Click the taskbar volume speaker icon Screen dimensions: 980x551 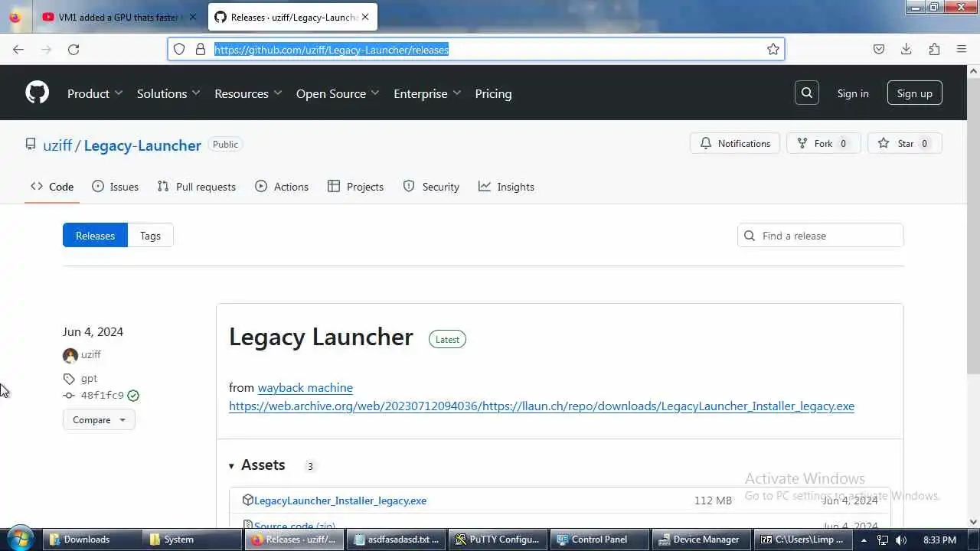tap(901, 540)
